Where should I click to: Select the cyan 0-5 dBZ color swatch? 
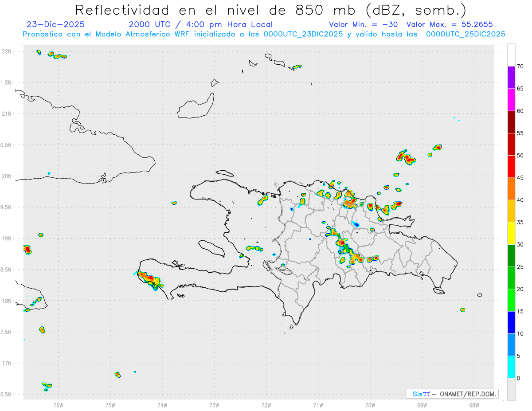click(511, 367)
